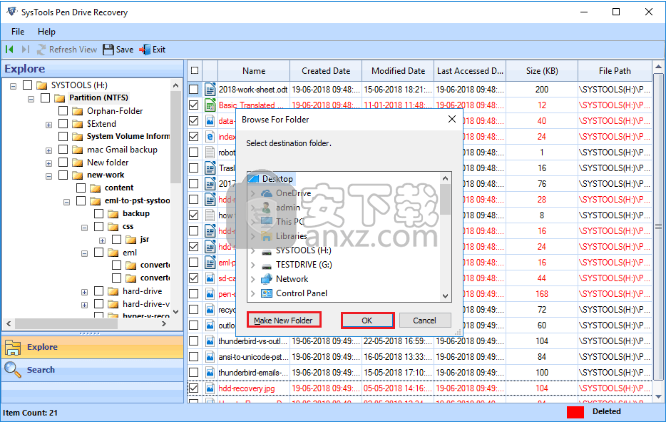
Task: Sort by the Size (KB) column header
Action: (x=541, y=71)
